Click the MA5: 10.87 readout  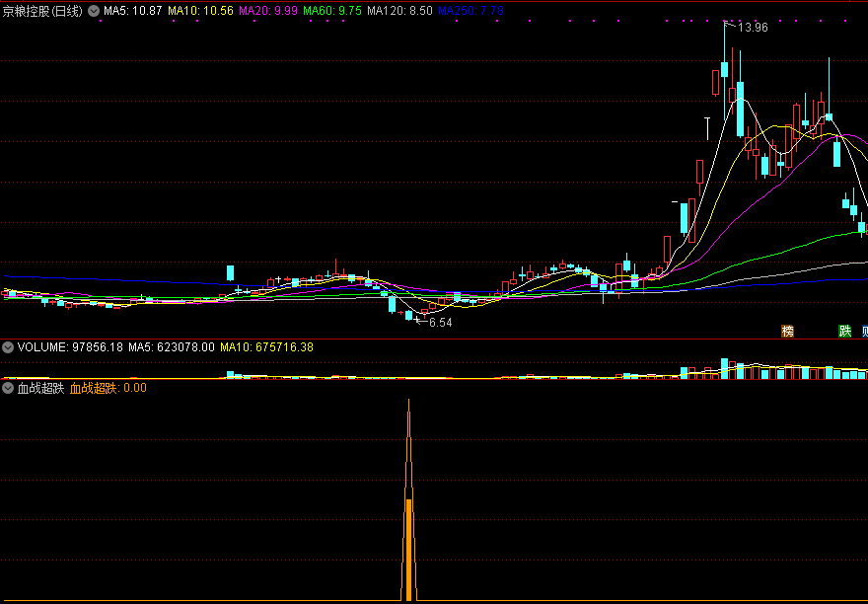click(x=133, y=11)
